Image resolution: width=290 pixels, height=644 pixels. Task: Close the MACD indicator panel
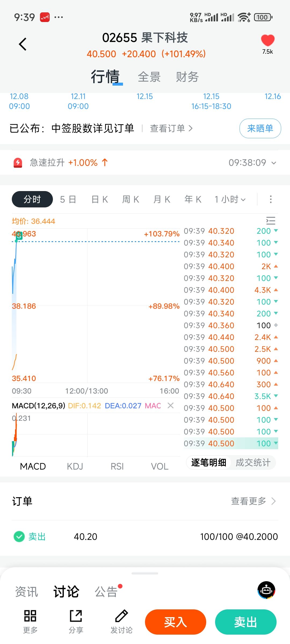pos(171,405)
